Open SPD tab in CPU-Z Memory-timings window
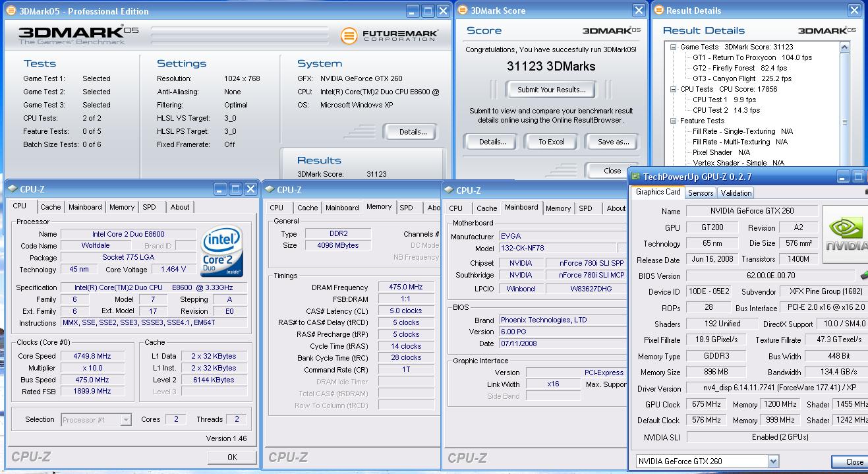Viewport: 868px width, 474px height. pos(407,208)
